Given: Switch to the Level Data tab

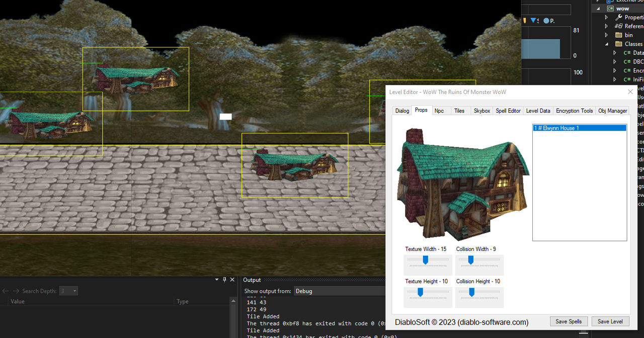Looking at the screenshot, I should pyautogui.click(x=538, y=111).
